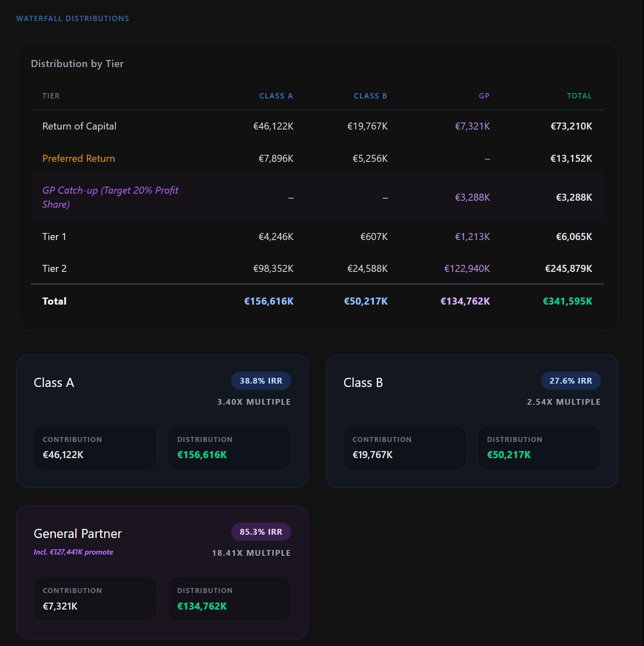Select the 18.41X MULTIPLE text for General Partner

pos(251,552)
